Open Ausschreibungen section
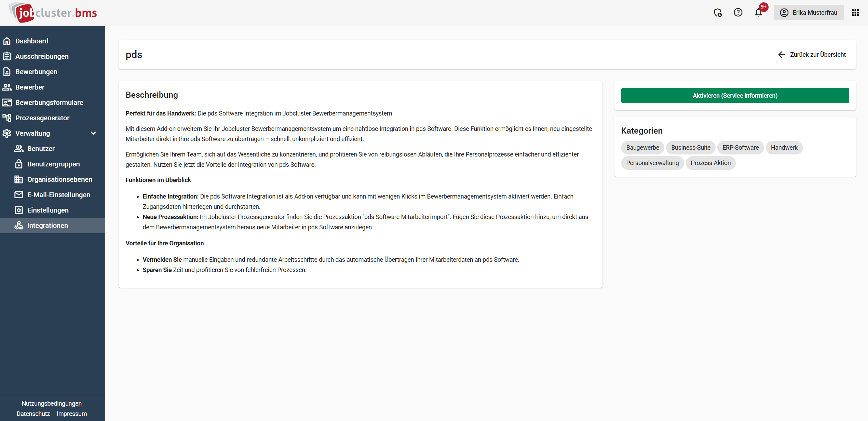This screenshot has width=868, height=421. 53,56
